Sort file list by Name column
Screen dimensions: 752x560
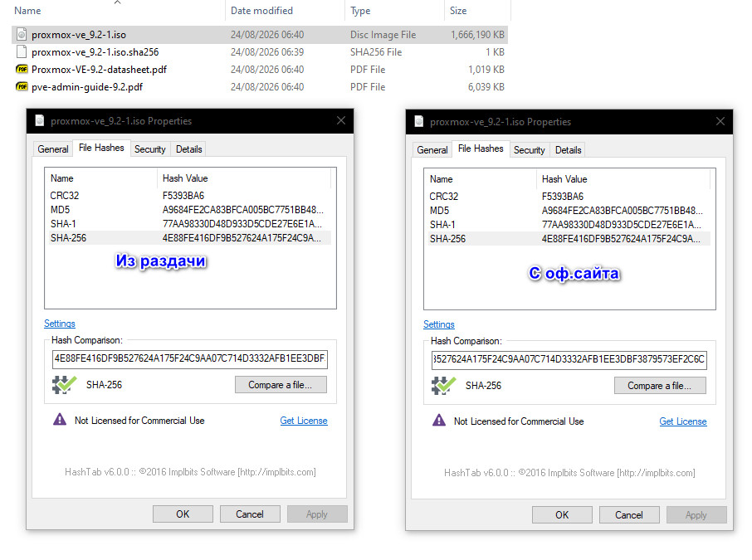click(x=118, y=11)
